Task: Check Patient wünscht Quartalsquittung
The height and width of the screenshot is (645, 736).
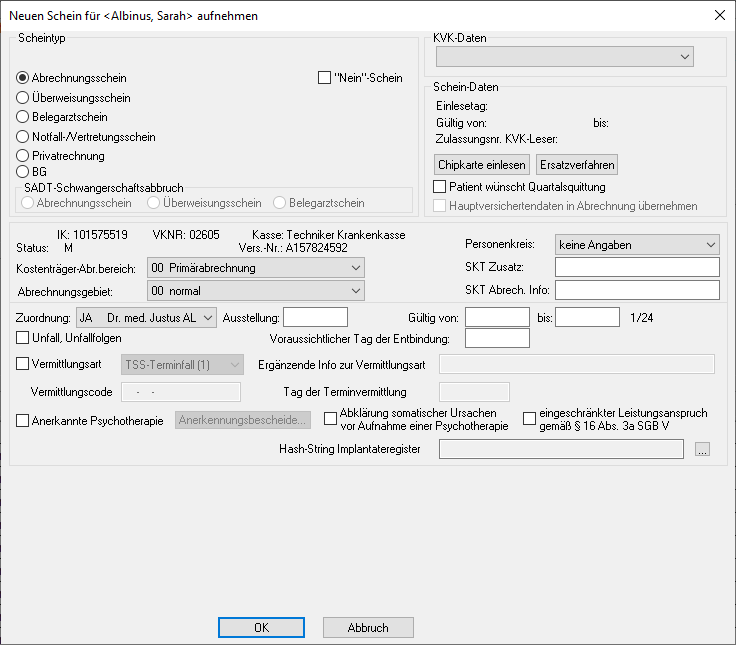Action: [x=440, y=186]
